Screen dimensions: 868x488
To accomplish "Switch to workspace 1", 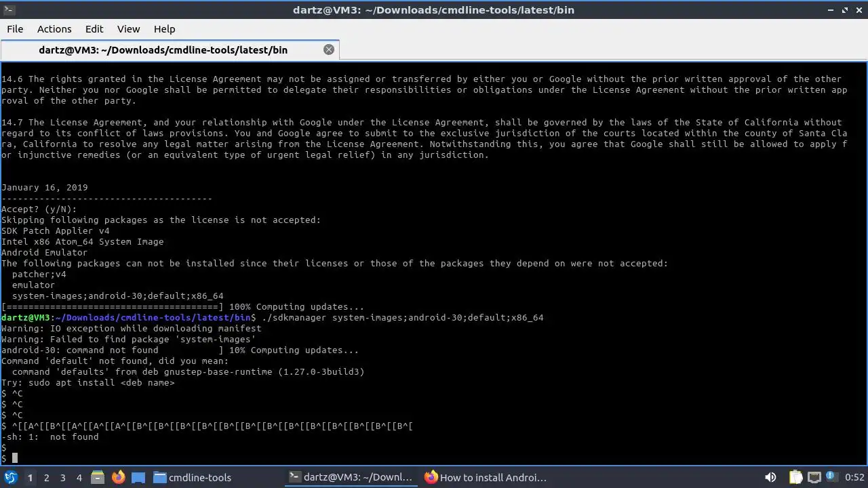I will tap(30, 477).
